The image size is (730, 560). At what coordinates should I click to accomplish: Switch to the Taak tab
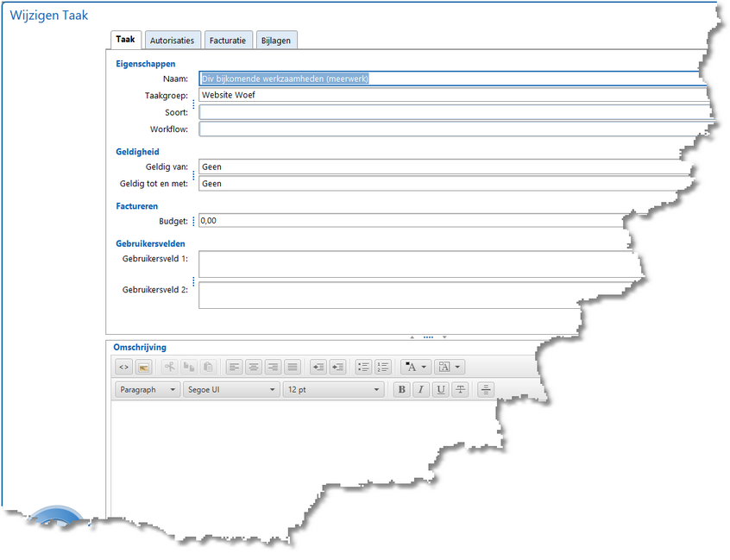125,40
